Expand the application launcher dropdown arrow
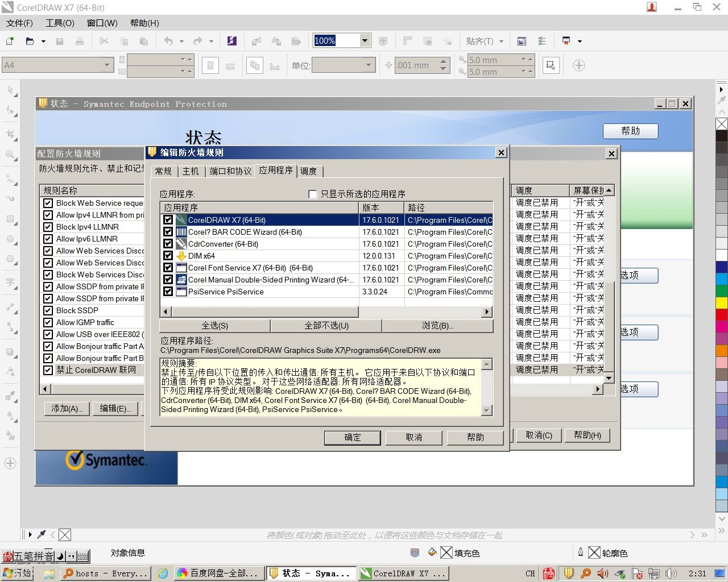This screenshot has width=728, height=582. point(580,41)
